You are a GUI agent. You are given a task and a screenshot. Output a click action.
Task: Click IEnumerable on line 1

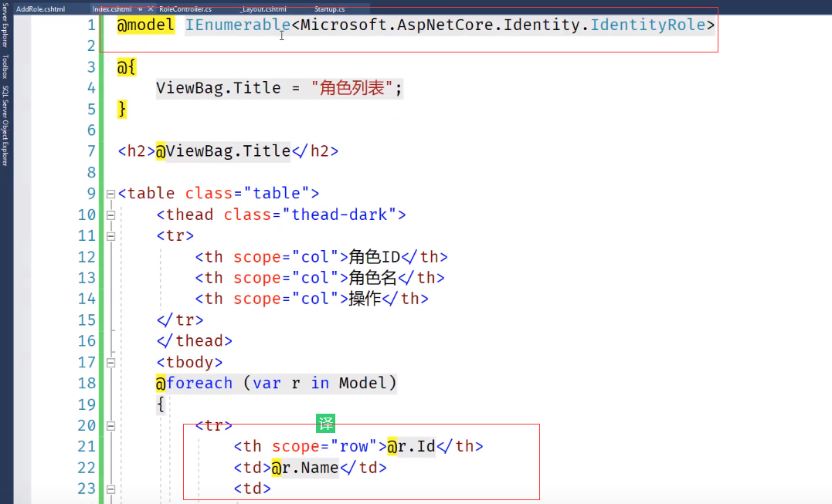click(238, 25)
